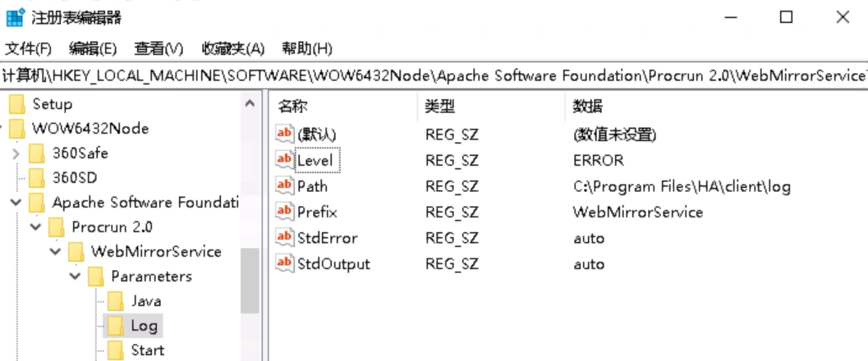This screenshot has width=868, height=361.
Task: Click the tree pane scroll up arrow
Action: (250, 105)
